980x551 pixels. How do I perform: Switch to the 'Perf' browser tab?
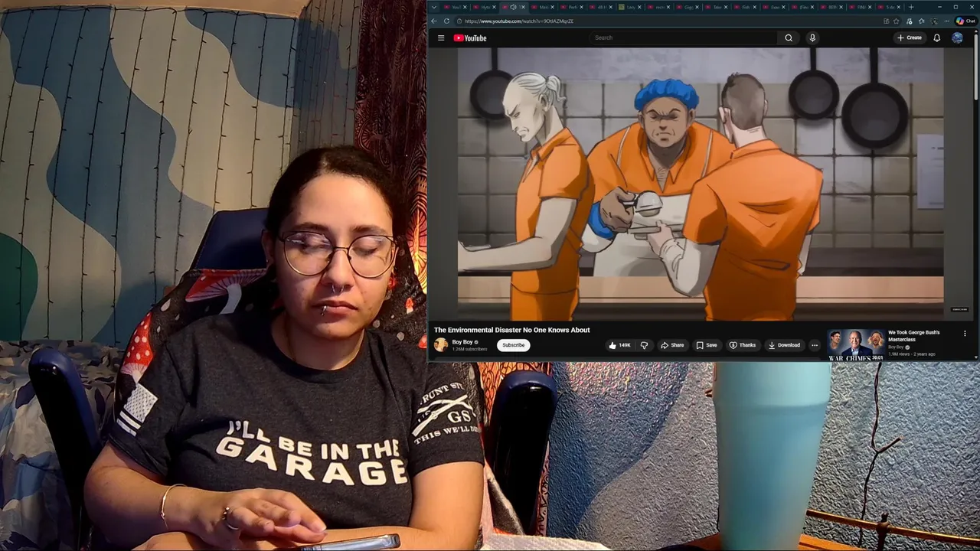573,7
